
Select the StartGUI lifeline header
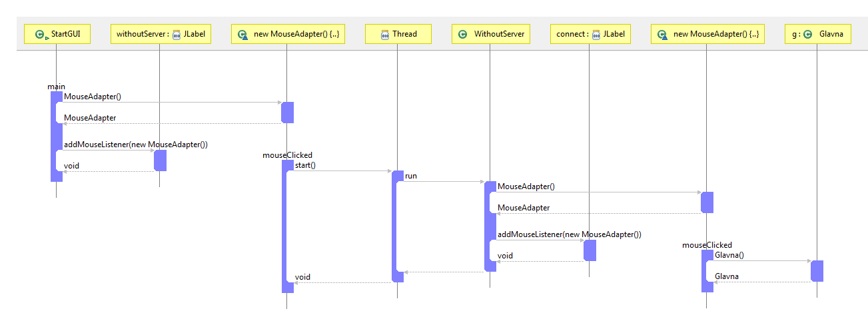click(x=57, y=34)
